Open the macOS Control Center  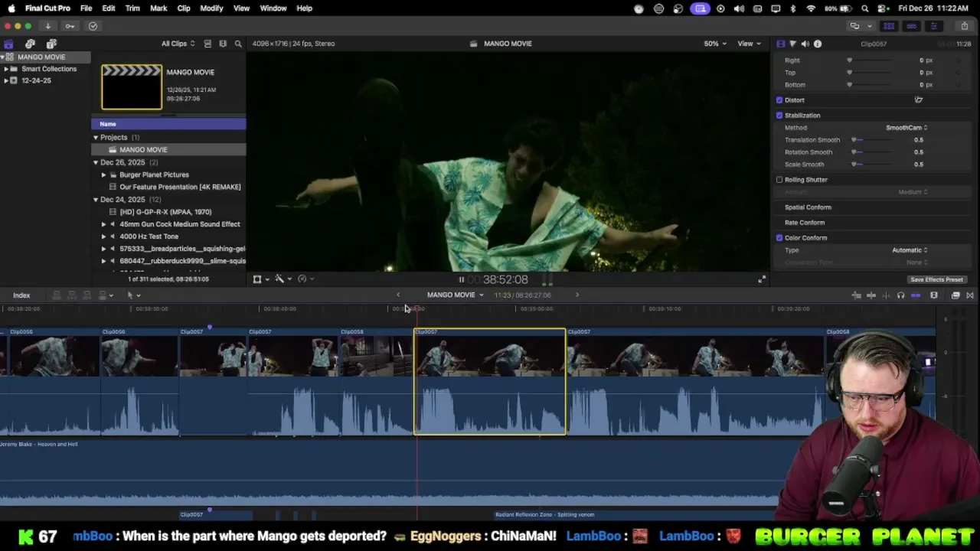pyautogui.click(x=883, y=8)
